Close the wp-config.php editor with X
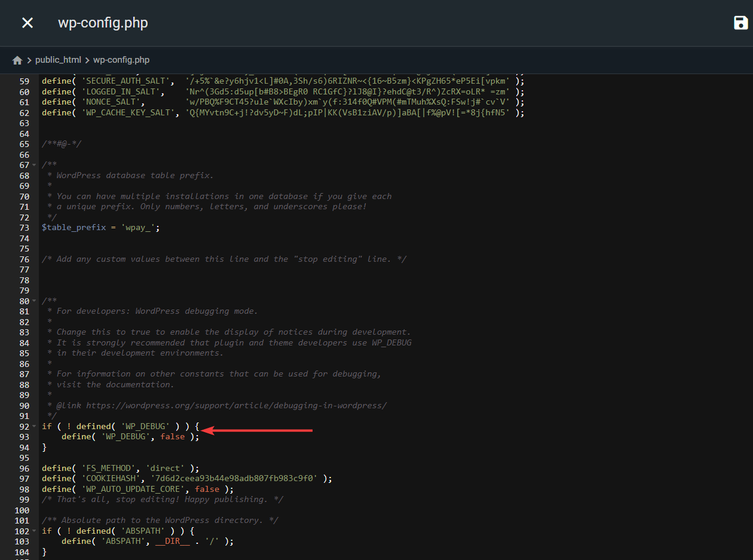Viewport: 753px width, 560px height. [x=27, y=23]
